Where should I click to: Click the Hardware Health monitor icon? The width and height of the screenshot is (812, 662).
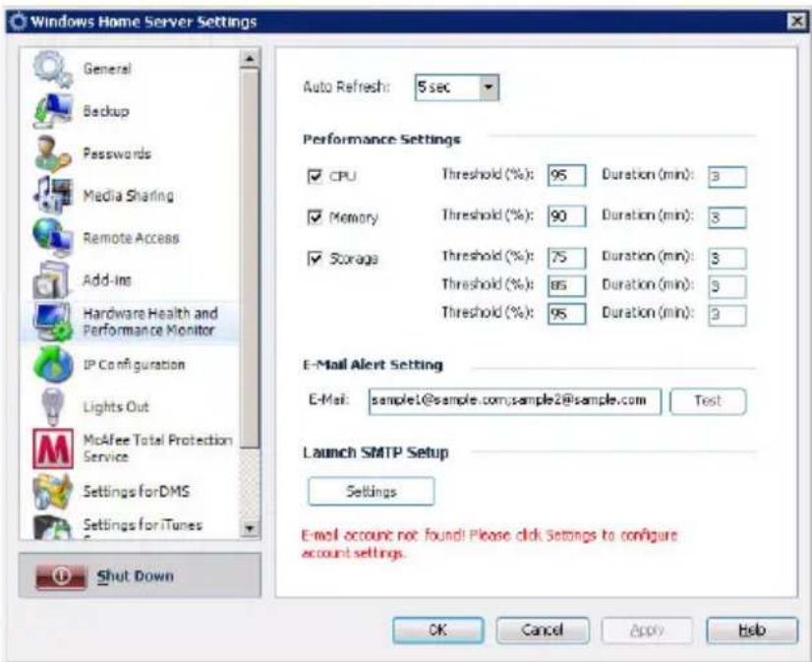click(x=52, y=322)
